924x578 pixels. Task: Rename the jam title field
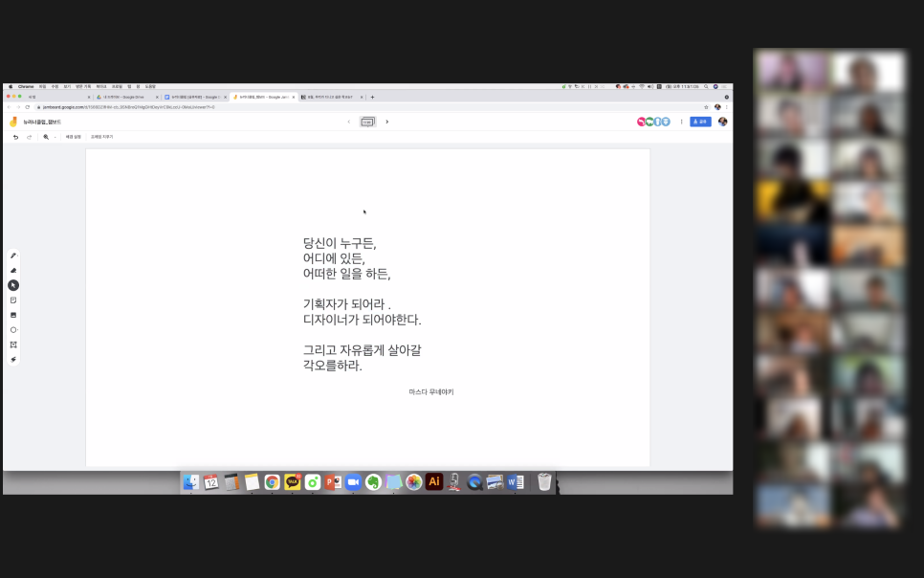42,122
